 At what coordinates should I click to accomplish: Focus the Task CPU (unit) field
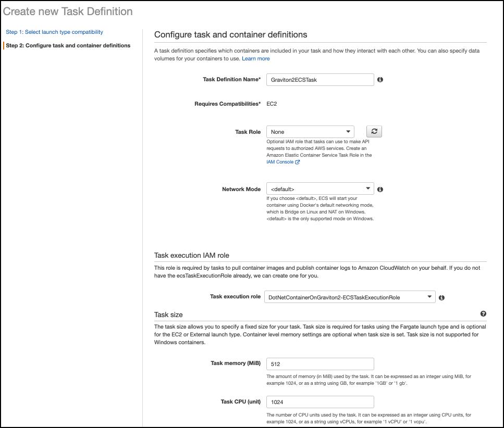pyautogui.click(x=320, y=402)
